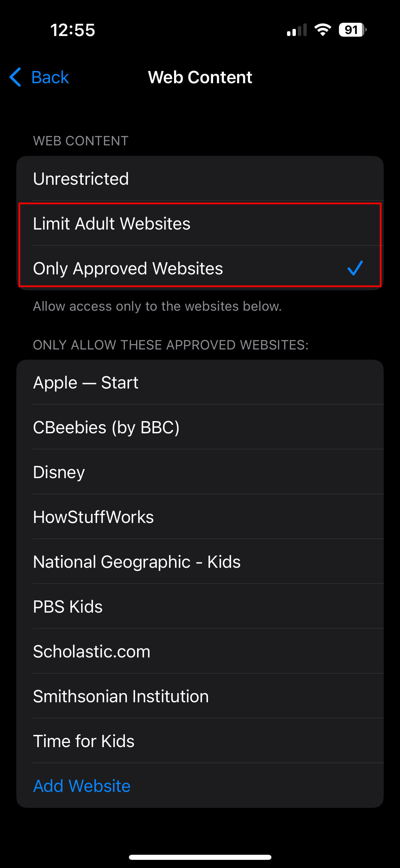Tap Add Website link
400x868 pixels.
[x=82, y=786]
